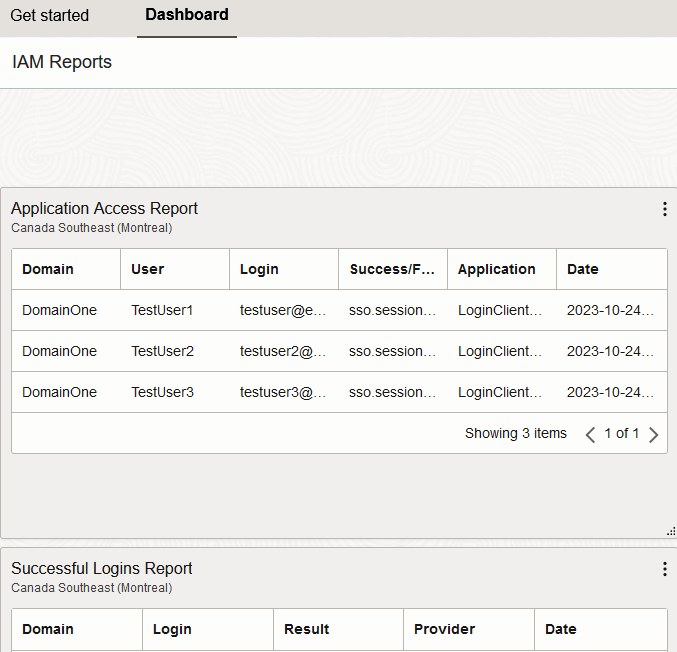
Task: Click the Successful Logins Report title
Action: tap(101, 569)
